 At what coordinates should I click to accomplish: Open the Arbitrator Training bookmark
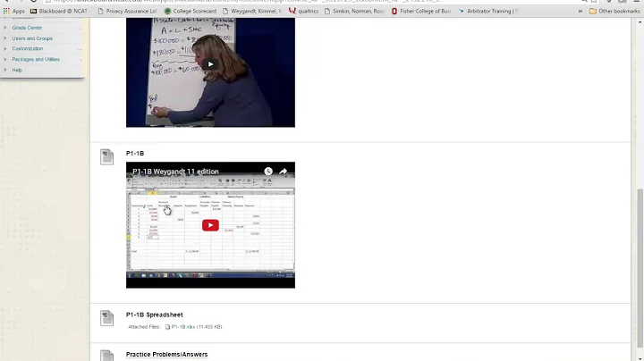(488, 11)
